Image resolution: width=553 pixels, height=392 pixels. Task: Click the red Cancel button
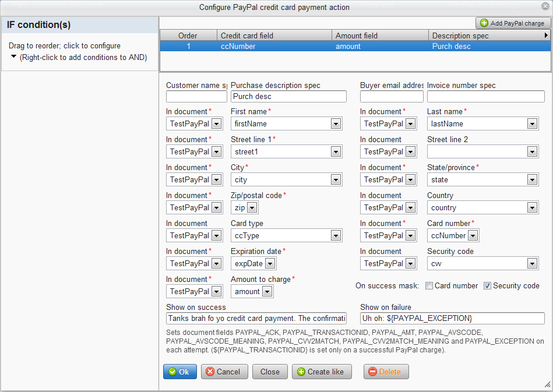[224, 372]
